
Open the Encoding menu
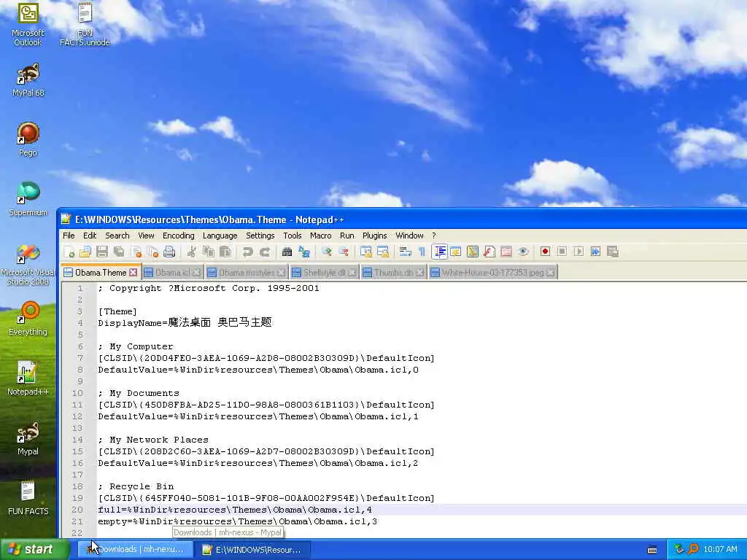point(178,236)
